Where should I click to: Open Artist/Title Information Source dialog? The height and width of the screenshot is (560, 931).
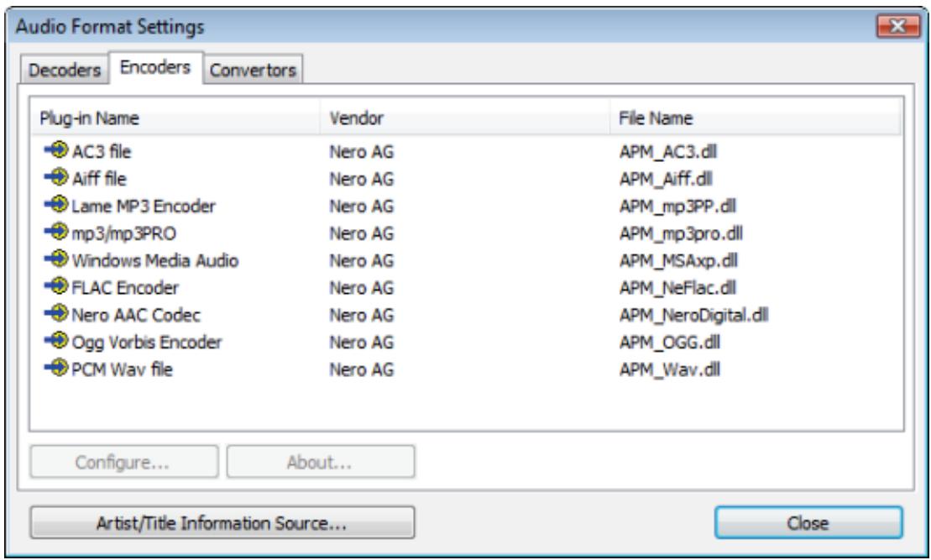(x=222, y=523)
